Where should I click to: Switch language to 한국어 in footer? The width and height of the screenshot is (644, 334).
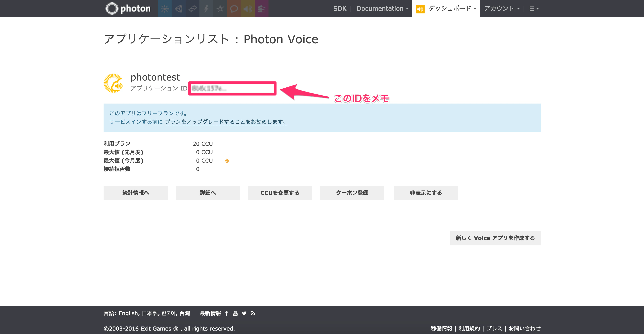(x=169, y=313)
